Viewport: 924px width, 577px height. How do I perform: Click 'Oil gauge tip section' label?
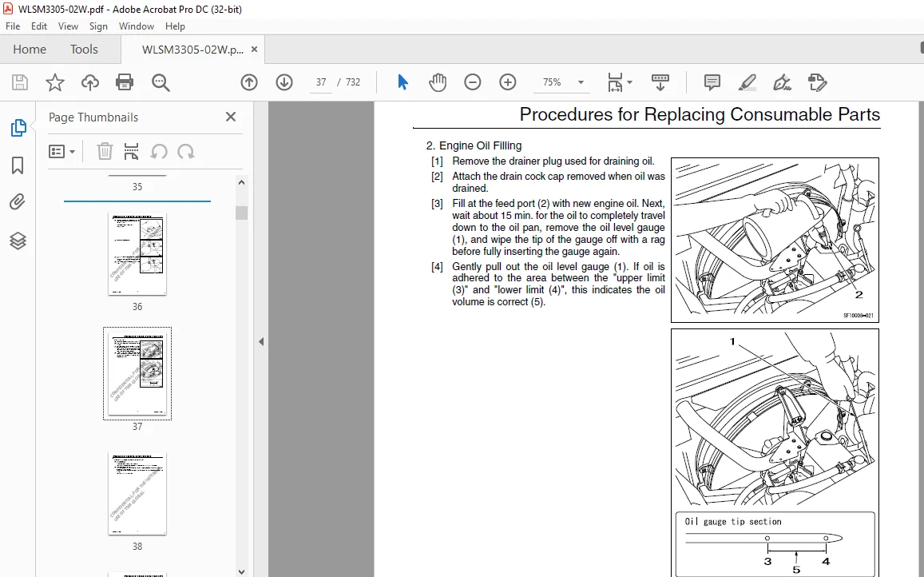coord(733,522)
